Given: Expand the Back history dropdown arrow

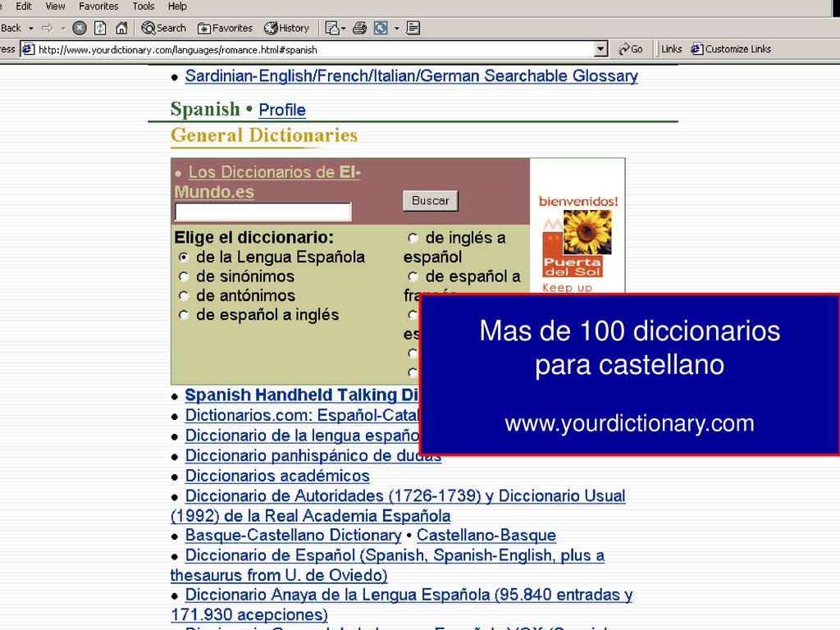Looking at the screenshot, I should click(31, 28).
